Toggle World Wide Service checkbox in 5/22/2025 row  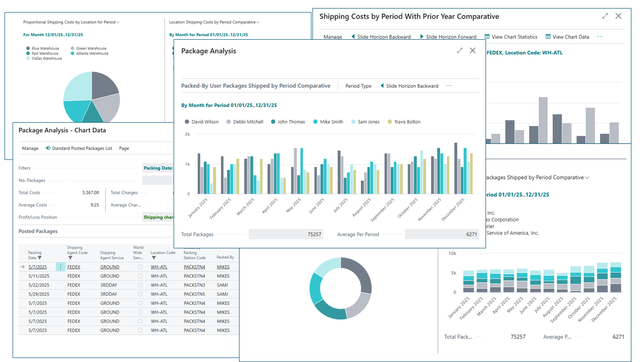(x=140, y=285)
